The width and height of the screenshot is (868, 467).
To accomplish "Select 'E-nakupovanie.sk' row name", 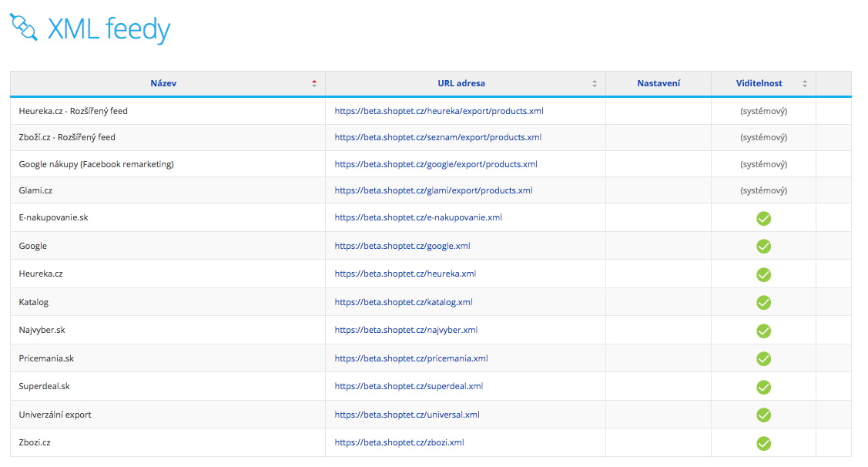I will tap(53, 217).
